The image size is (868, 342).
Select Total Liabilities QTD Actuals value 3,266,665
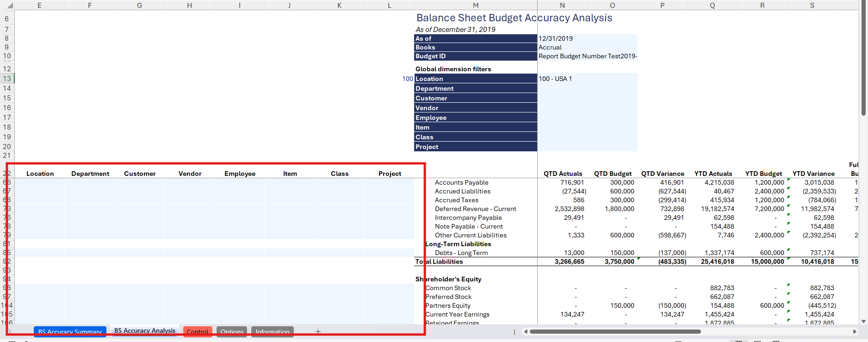[569, 261]
